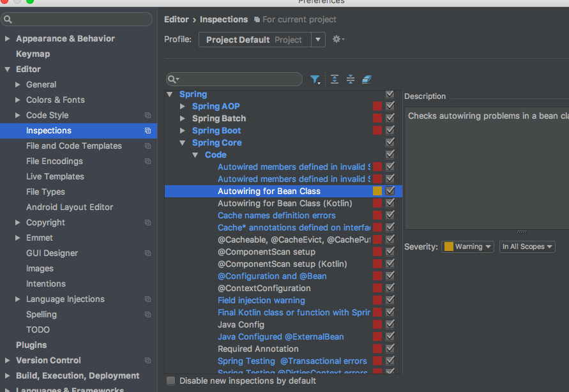
Task: Click the eraser reset-to-empty icon
Action: 367,79
